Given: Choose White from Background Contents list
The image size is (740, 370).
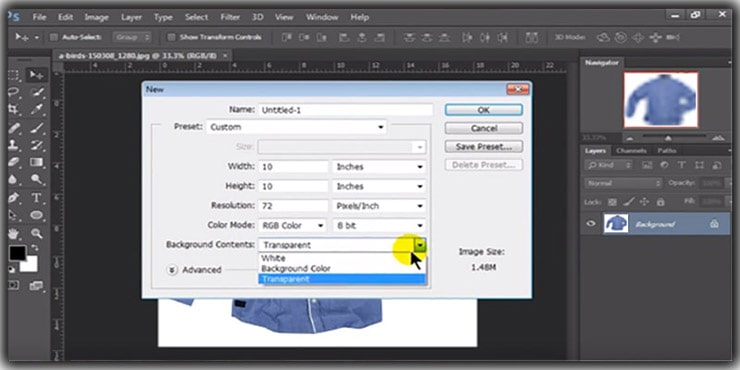Looking at the screenshot, I should point(342,258).
